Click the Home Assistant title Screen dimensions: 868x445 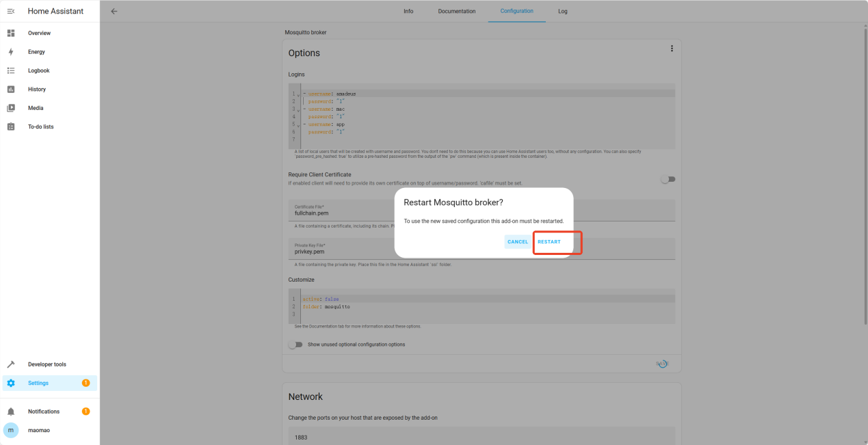55,11
